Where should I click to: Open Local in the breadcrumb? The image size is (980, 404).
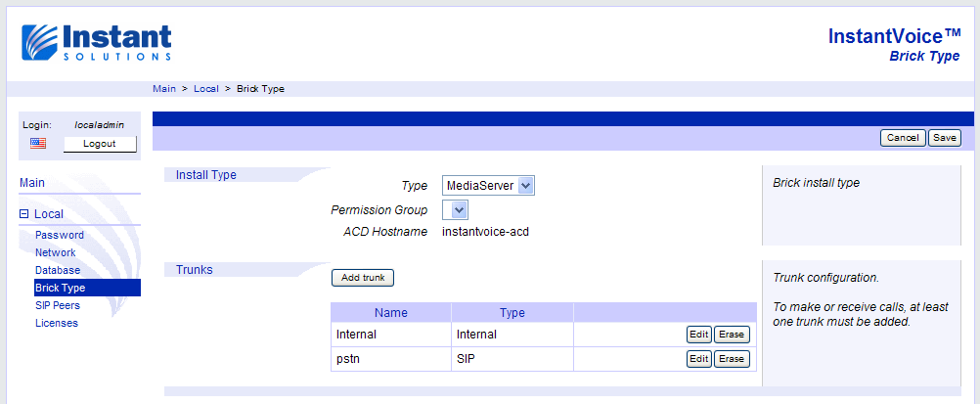[206, 89]
